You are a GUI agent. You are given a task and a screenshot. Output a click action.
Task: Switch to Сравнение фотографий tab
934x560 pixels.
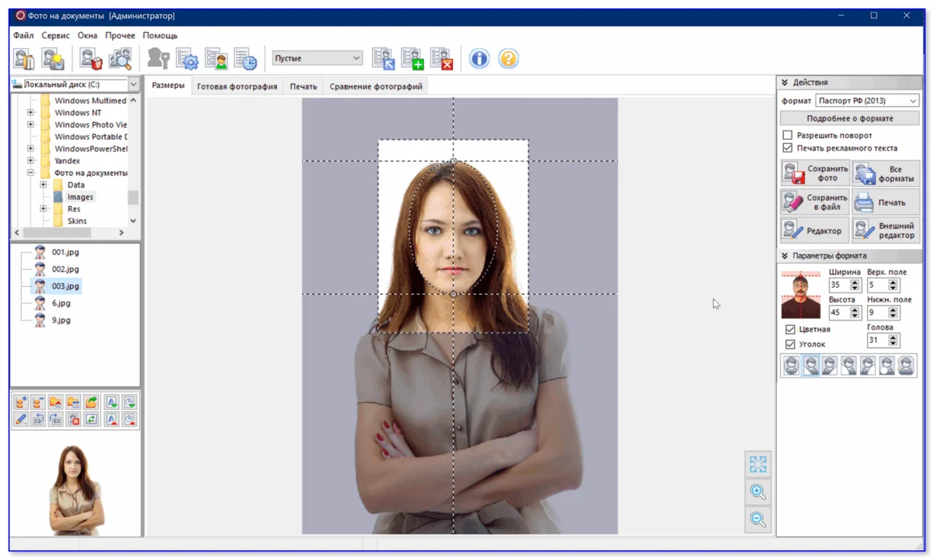pyautogui.click(x=376, y=86)
